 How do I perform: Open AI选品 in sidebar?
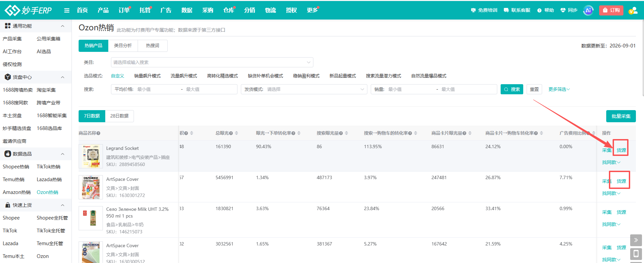click(44, 52)
